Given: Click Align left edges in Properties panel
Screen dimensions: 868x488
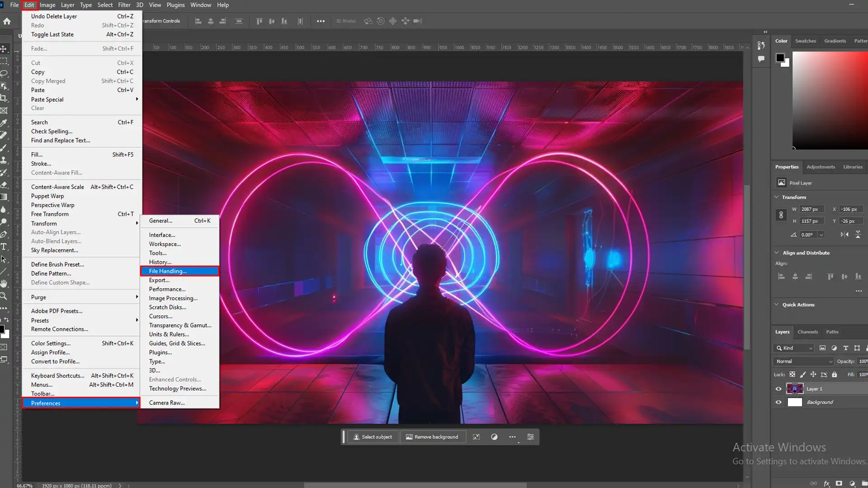Looking at the screenshot, I should [x=781, y=276].
